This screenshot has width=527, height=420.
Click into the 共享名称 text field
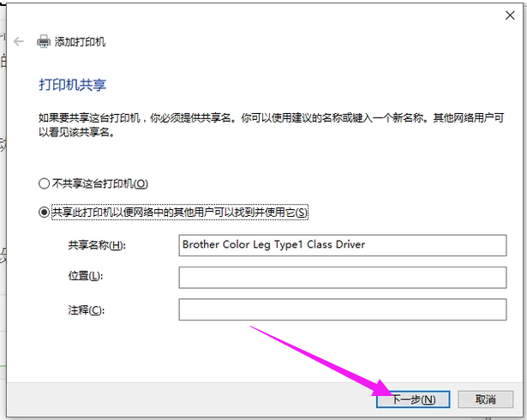coord(338,245)
